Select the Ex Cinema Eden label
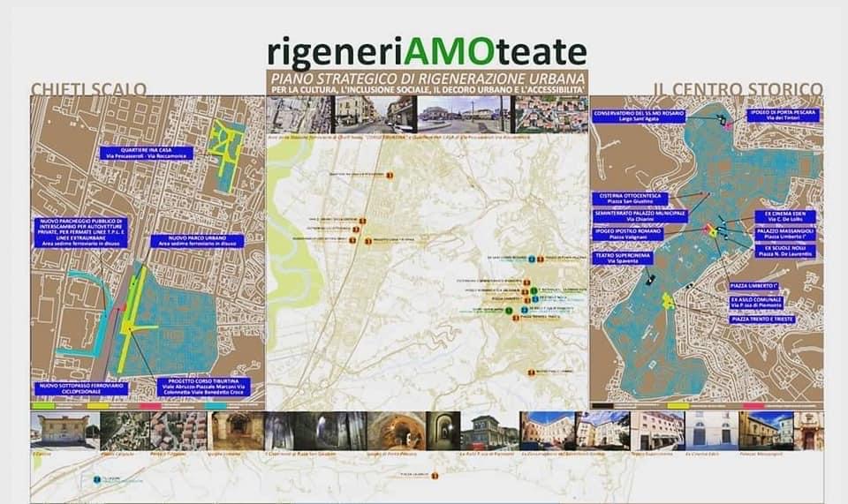The height and width of the screenshot is (504, 848). [784, 216]
